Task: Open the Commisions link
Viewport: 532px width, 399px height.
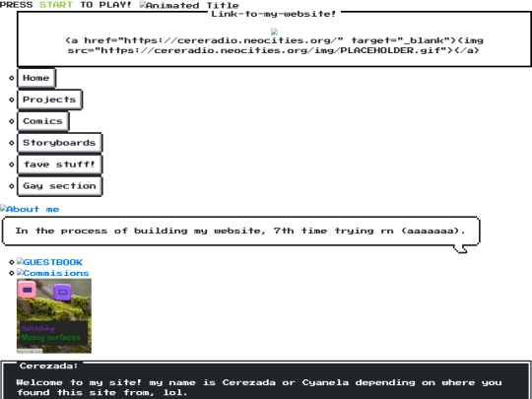Action: tap(53, 273)
